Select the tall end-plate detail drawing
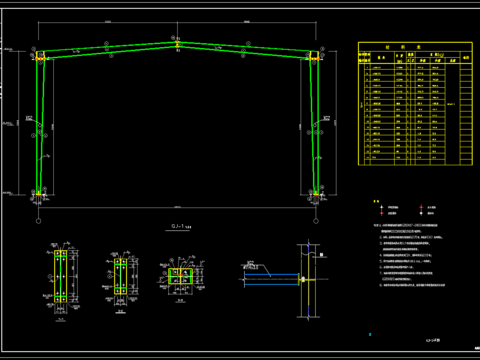The height and width of the screenshot is (360, 480). [x=61, y=276]
